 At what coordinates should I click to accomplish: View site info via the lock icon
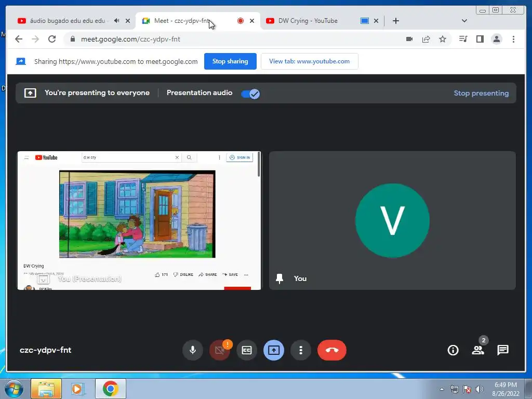tap(72, 39)
